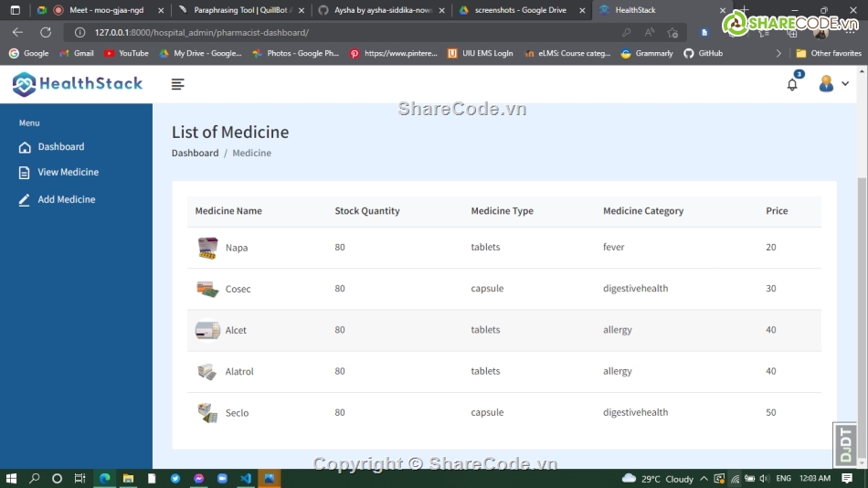868x488 pixels.
Task: Open Dashboard in the sidebar
Action: (51, 147)
